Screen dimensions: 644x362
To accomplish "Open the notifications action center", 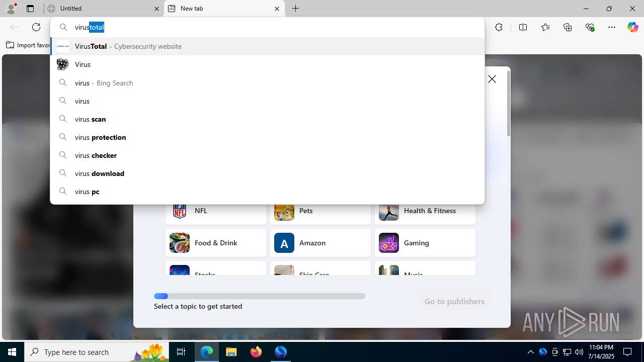I will click(627, 352).
